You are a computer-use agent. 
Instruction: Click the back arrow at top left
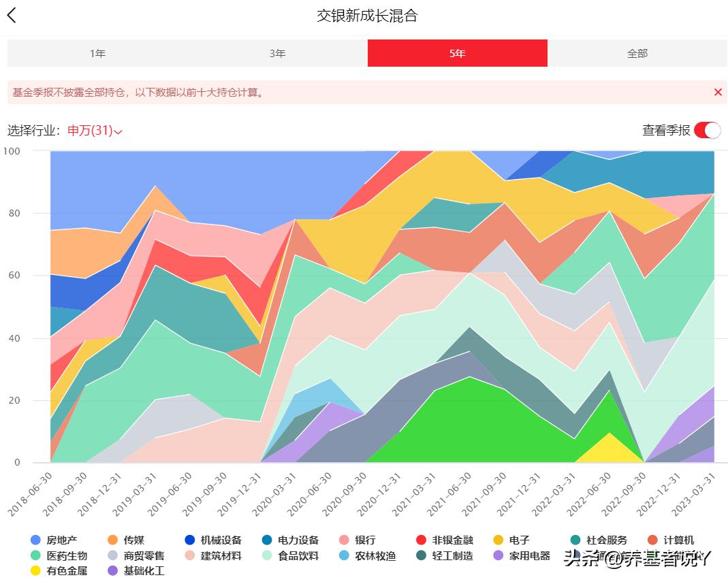click(12, 14)
